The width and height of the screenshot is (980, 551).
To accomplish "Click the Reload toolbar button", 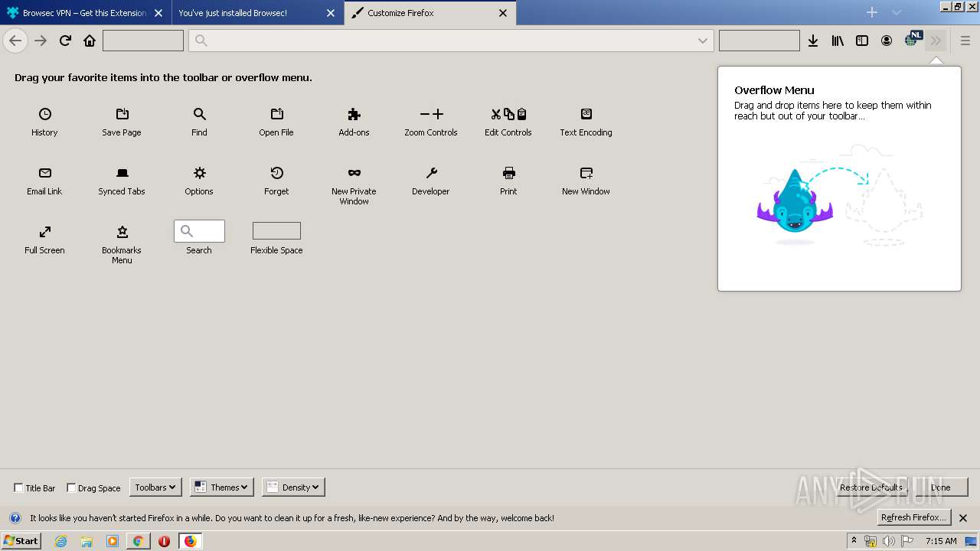I will click(65, 41).
